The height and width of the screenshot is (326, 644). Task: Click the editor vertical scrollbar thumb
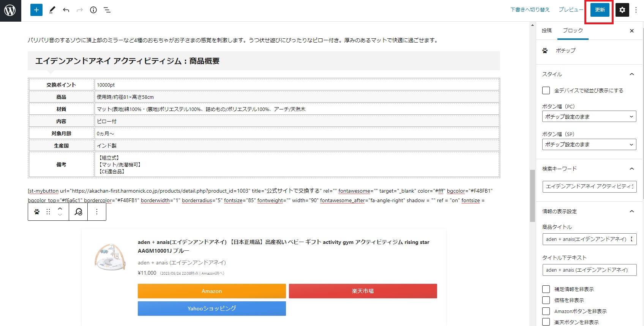[532, 196]
